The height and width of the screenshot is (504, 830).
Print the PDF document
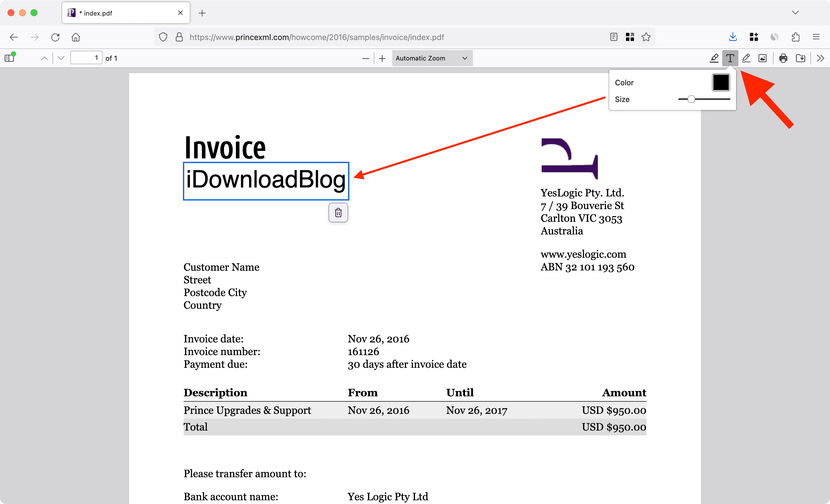(x=783, y=58)
